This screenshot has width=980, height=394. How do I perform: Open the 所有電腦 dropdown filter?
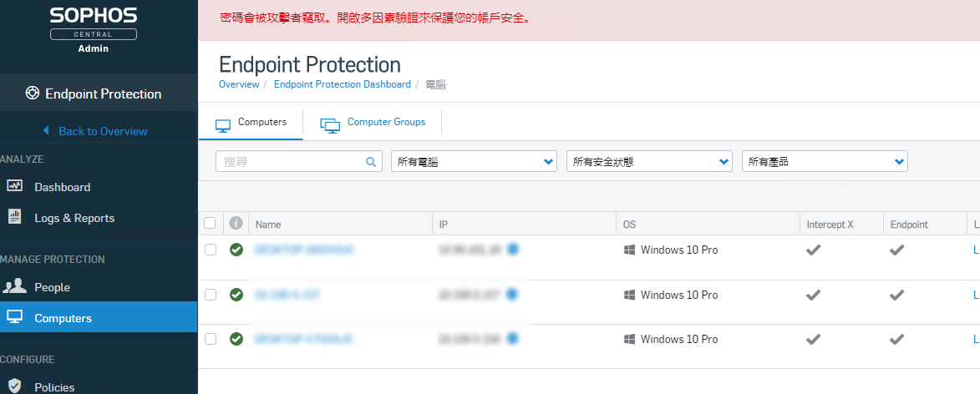tap(474, 162)
